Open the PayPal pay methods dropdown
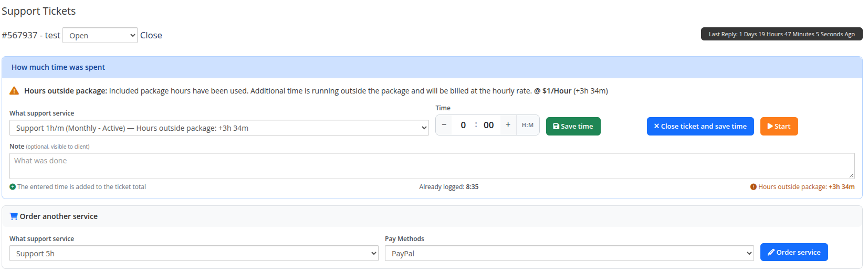Screen dimensions: 868x271 point(569,253)
